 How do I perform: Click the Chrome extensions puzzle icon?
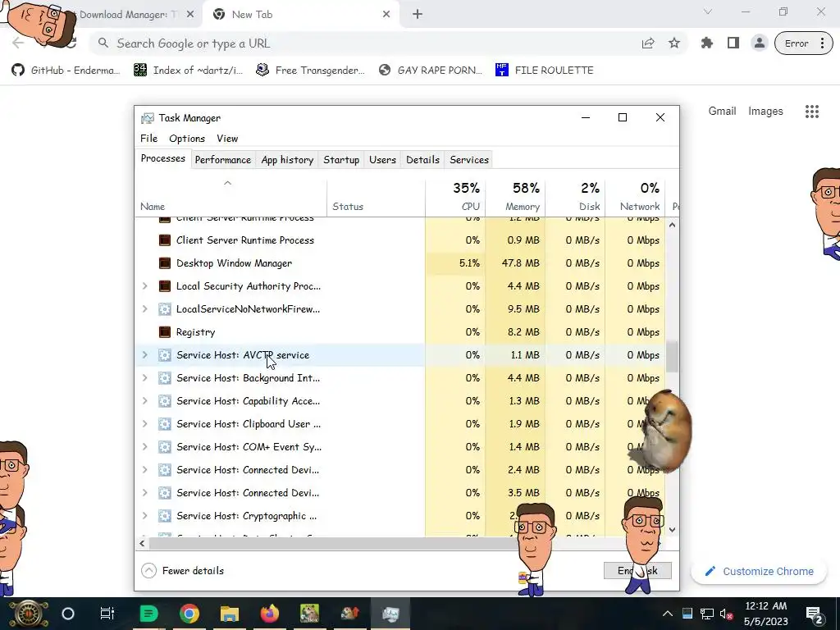point(707,43)
